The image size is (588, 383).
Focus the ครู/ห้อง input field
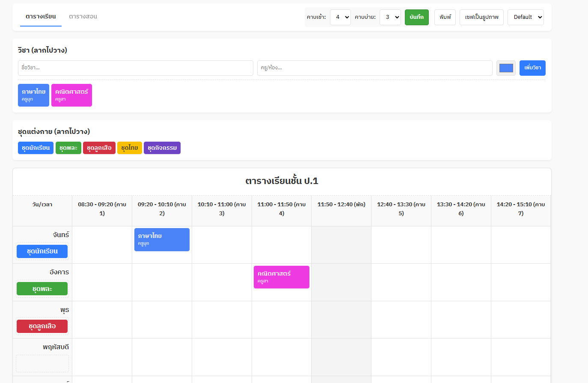tap(374, 68)
